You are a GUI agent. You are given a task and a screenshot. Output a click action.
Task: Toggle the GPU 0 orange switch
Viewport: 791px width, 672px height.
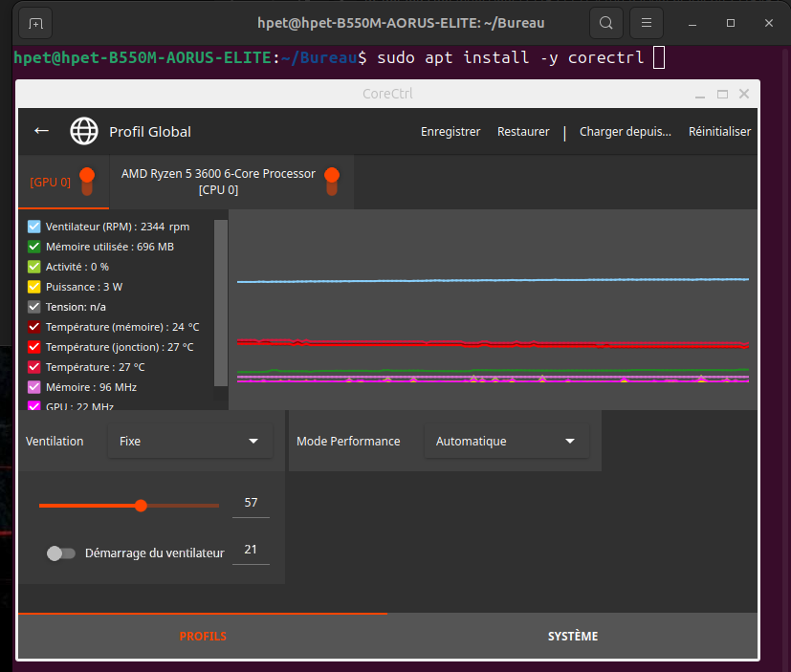point(87,180)
